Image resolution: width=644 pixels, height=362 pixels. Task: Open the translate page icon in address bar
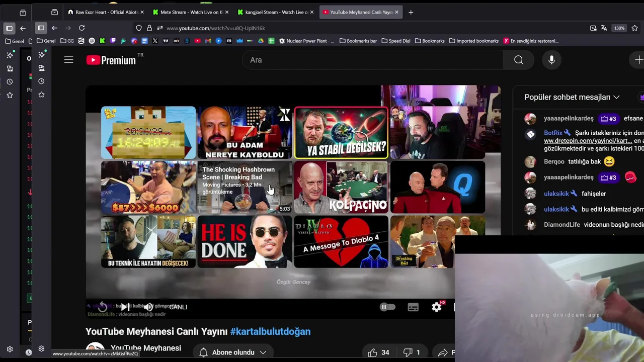604,28
